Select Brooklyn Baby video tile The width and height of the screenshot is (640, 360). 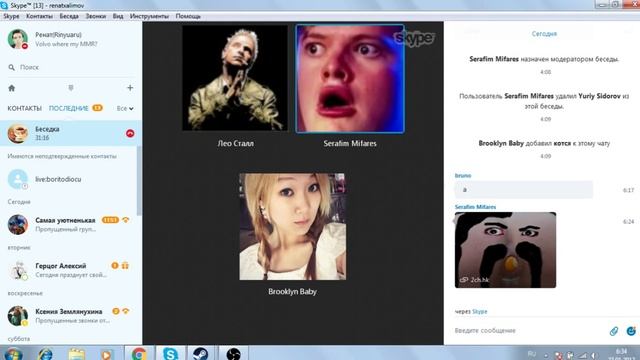click(x=292, y=227)
